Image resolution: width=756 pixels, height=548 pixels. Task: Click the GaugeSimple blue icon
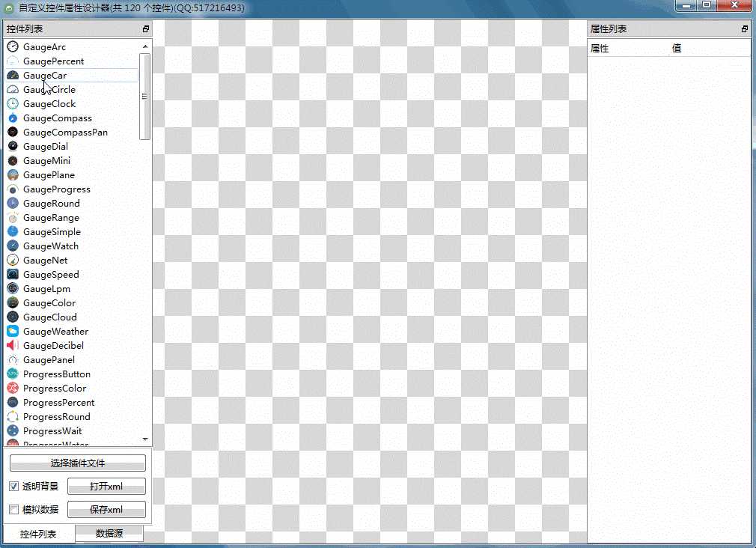coord(13,232)
